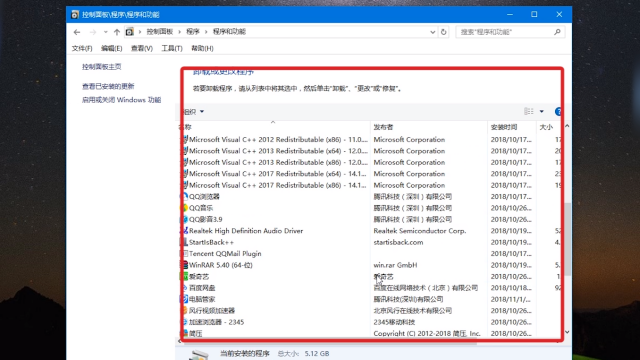Click the vertical scrollbar down arrow
Screen dimensions: 640x360
coord(567,332)
